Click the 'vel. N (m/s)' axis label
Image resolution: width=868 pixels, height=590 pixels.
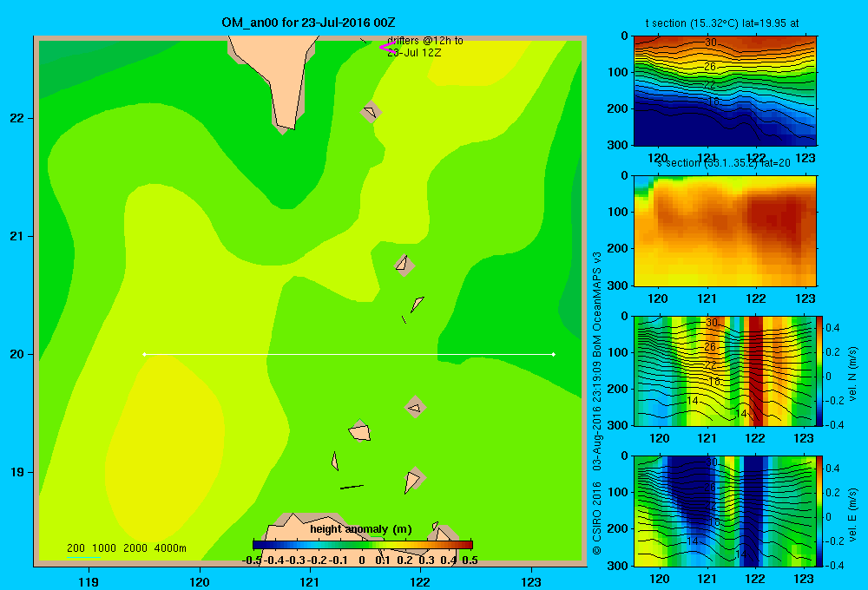point(853,374)
